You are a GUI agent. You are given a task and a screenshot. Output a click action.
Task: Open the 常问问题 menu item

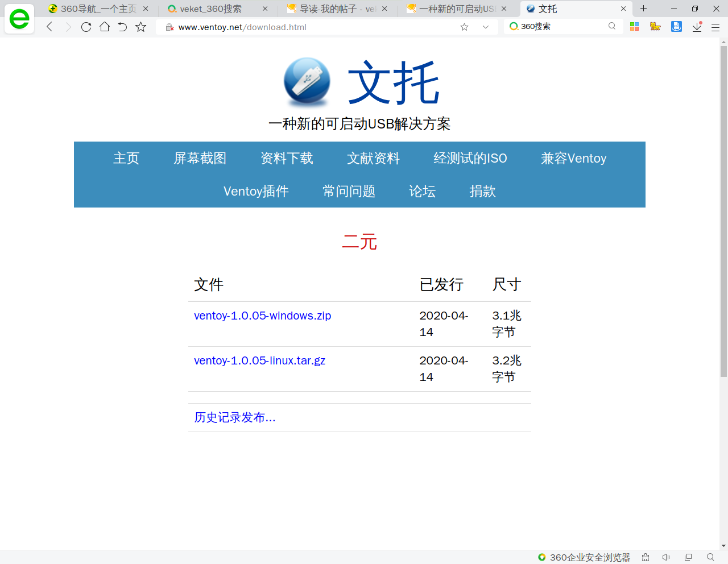coord(349,191)
